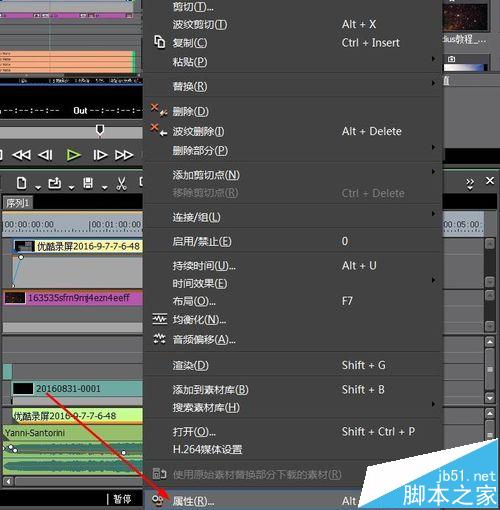Step forward one frame
This screenshot has width=500, height=510.
pyautogui.click(x=100, y=155)
